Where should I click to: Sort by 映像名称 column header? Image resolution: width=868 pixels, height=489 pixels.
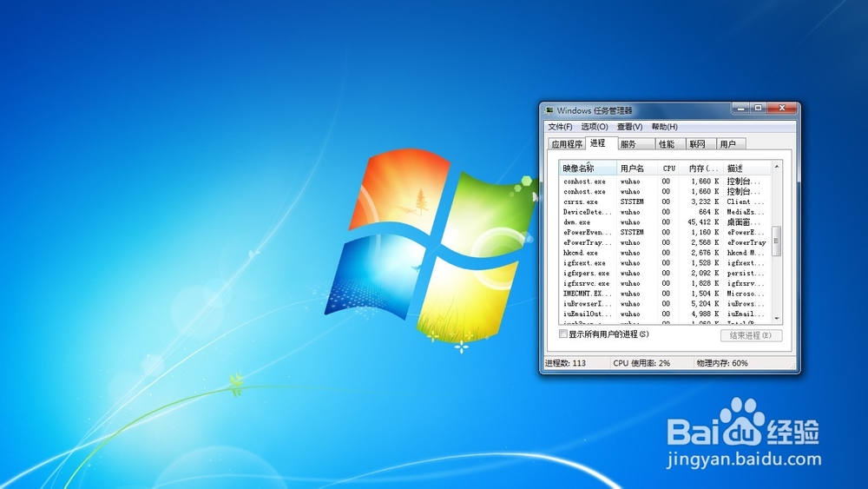[x=588, y=168]
